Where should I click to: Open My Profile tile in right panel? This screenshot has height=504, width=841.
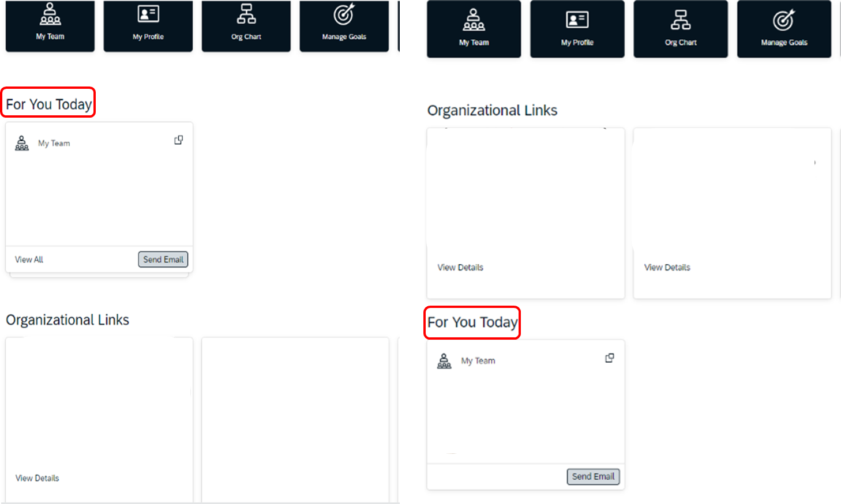(x=577, y=29)
